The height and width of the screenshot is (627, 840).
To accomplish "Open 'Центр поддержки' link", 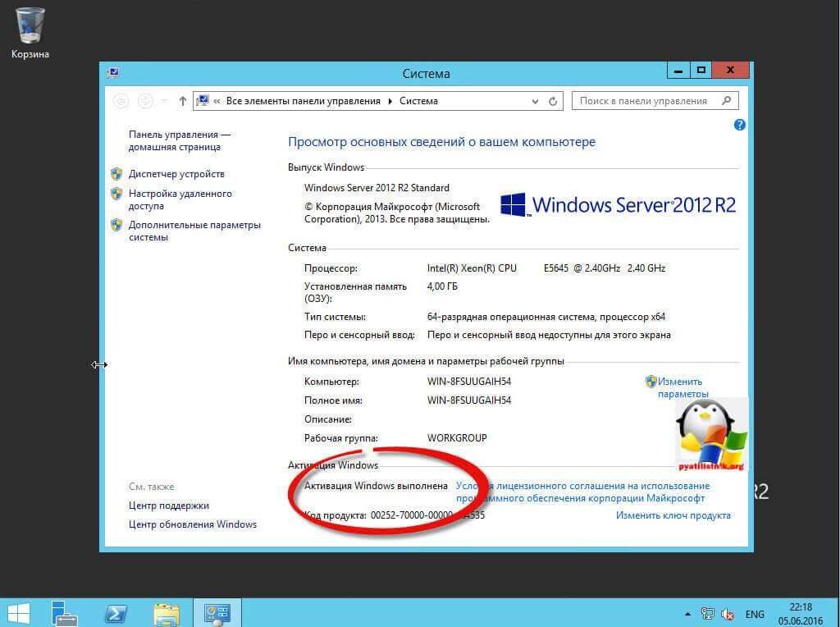I will (169, 506).
